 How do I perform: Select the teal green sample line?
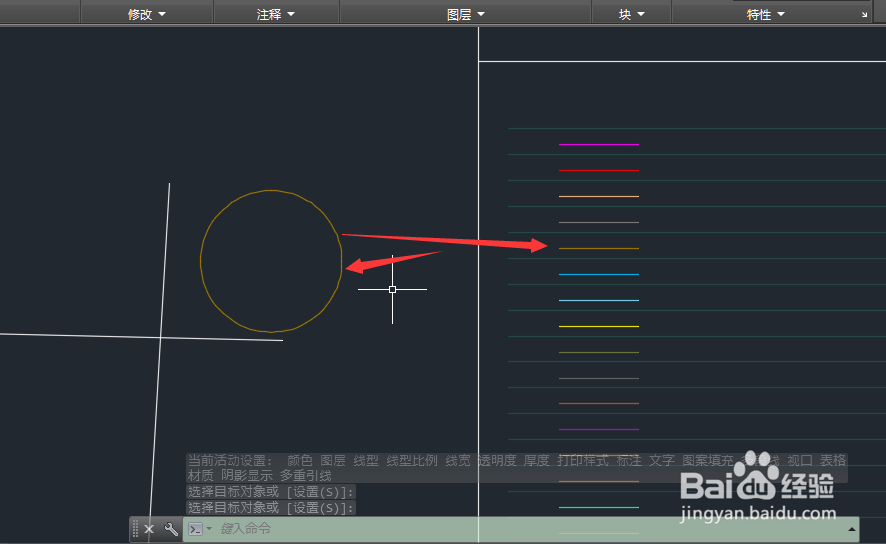click(x=598, y=507)
